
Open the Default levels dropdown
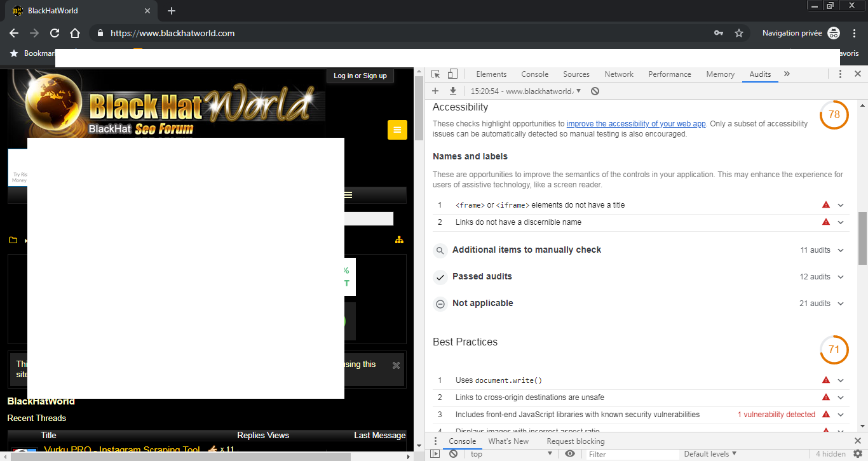tap(710, 454)
